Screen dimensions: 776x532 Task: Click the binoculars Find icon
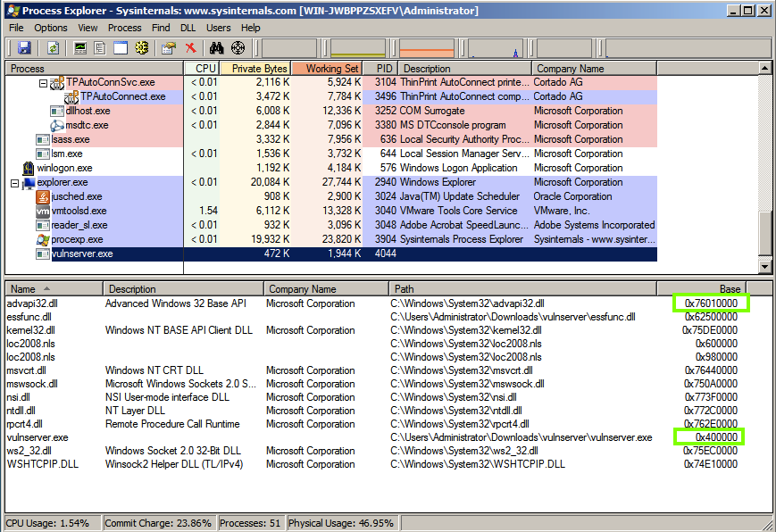tap(216, 47)
